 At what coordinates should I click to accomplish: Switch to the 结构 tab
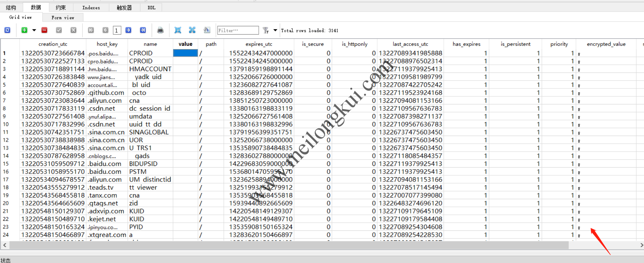11,7
